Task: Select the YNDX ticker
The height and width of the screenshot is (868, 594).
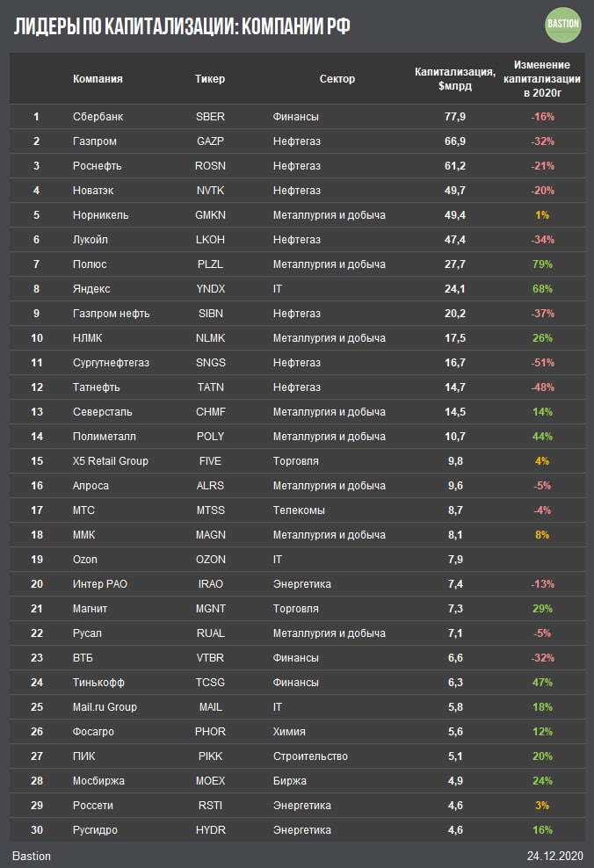Action: point(210,289)
